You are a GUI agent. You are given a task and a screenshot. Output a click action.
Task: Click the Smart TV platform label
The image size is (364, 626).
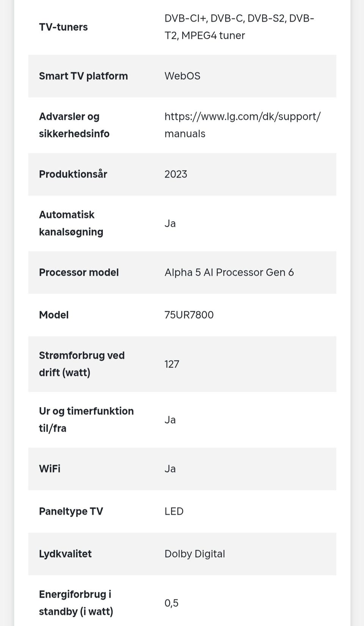[83, 76]
